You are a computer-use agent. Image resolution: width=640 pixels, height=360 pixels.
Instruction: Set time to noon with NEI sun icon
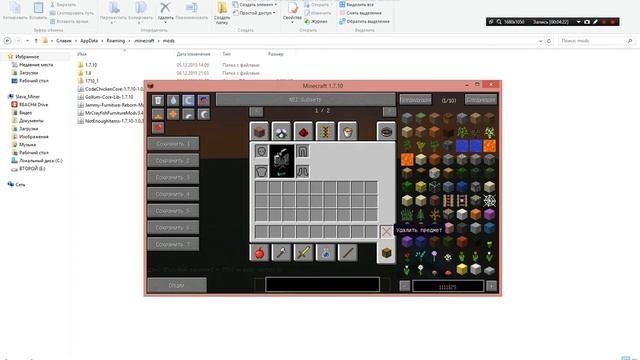[x=173, y=114]
